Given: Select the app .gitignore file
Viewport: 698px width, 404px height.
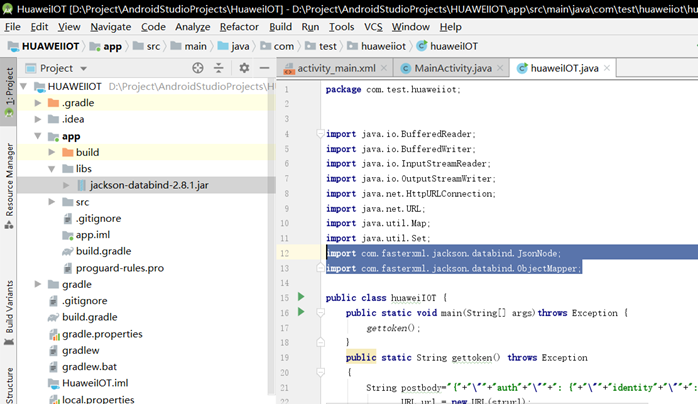Looking at the screenshot, I should 98,218.
